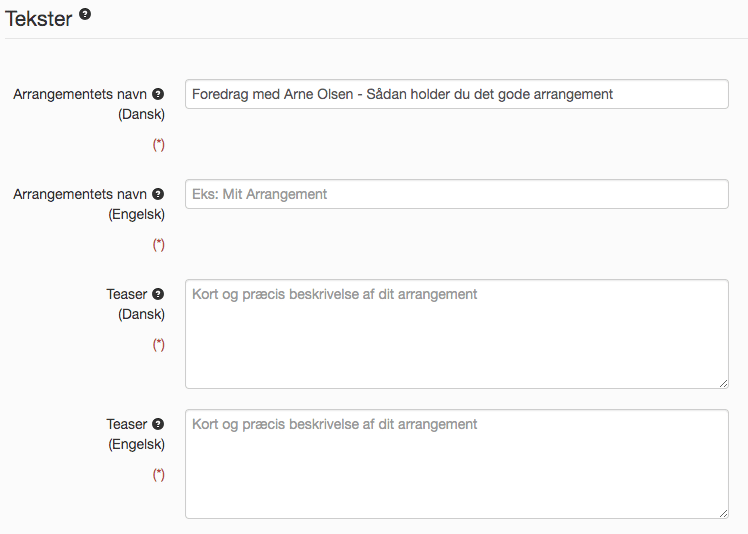Show help for Arrangementets navn Dansk

pos(158,94)
